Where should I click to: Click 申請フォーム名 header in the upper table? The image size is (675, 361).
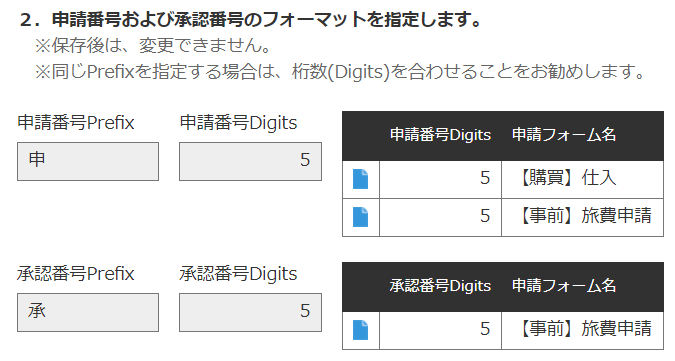pyautogui.click(x=564, y=135)
